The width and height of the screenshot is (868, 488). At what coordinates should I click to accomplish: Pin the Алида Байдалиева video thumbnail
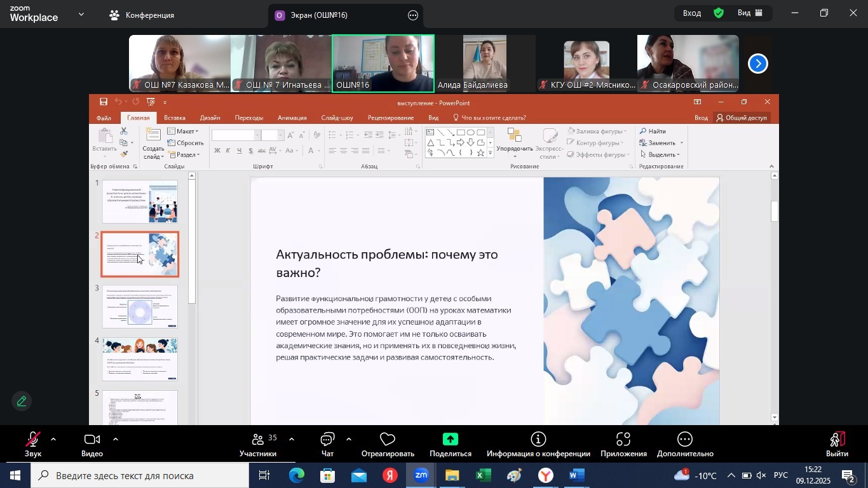[x=485, y=63]
